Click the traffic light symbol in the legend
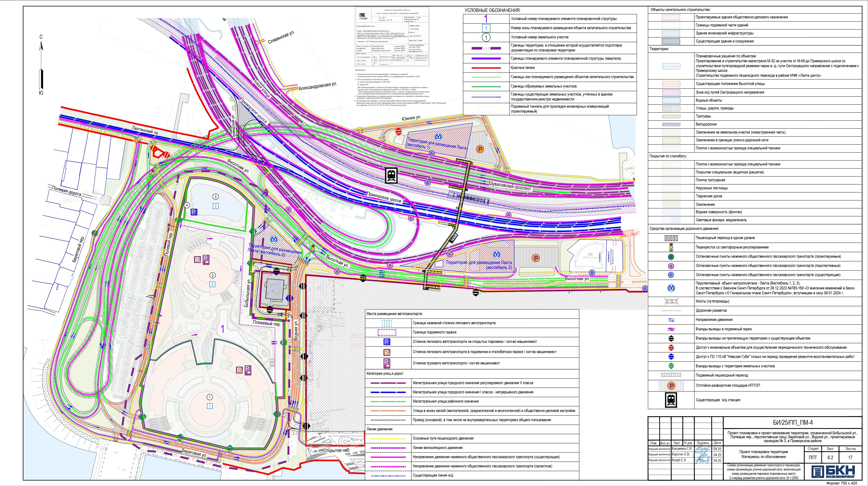The width and height of the screenshot is (868, 486). tap(671, 247)
